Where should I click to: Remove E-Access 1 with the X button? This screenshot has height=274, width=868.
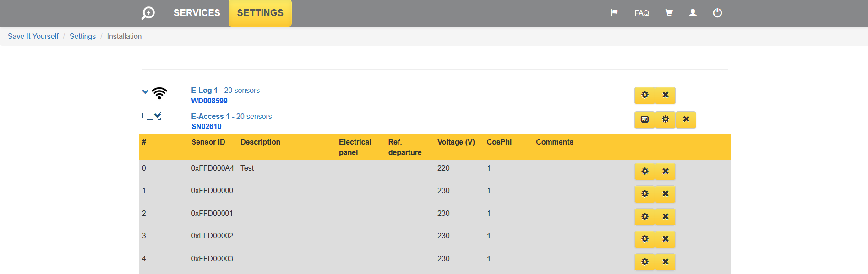686,119
